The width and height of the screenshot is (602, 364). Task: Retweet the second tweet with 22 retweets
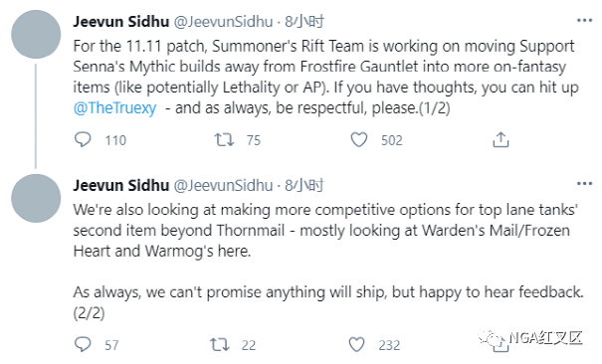coord(220,344)
